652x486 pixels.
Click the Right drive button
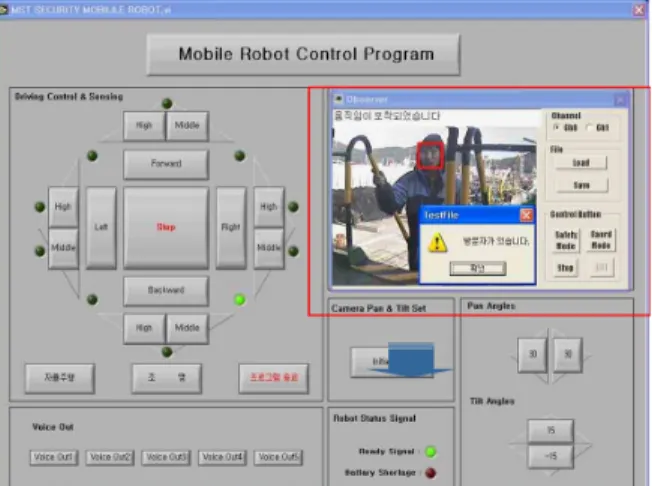(x=231, y=227)
